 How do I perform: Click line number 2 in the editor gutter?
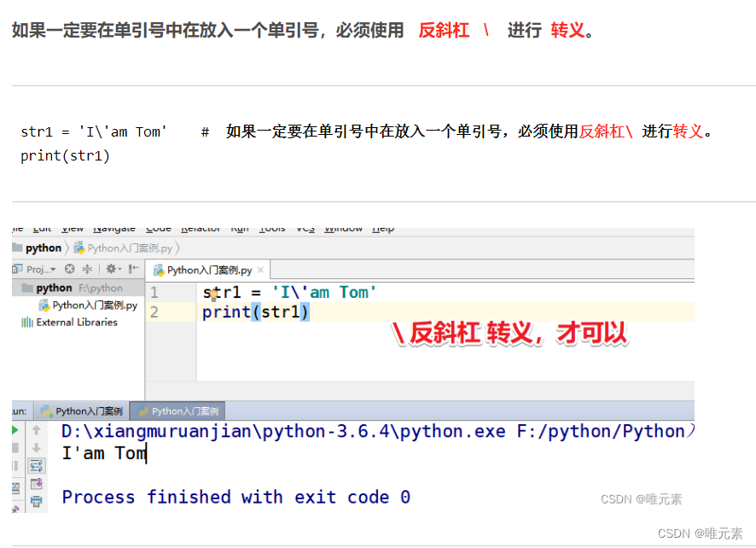(154, 312)
